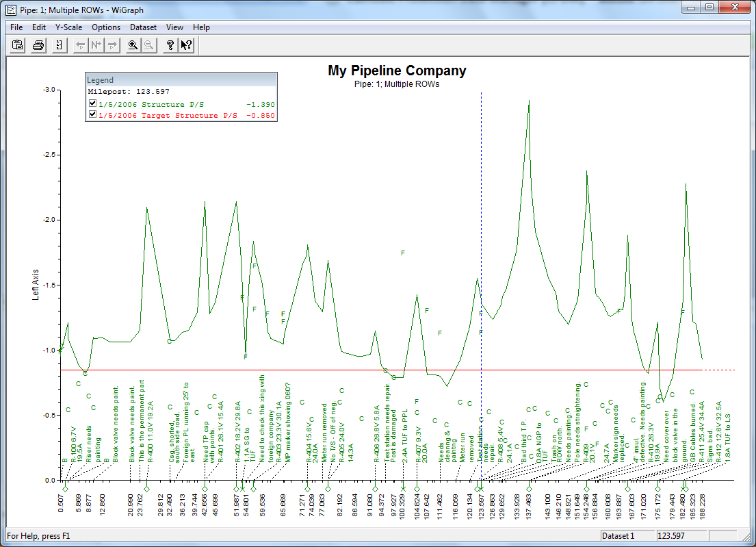Print the graph using printer icon

pyautogui.click(x=38, y=45)
